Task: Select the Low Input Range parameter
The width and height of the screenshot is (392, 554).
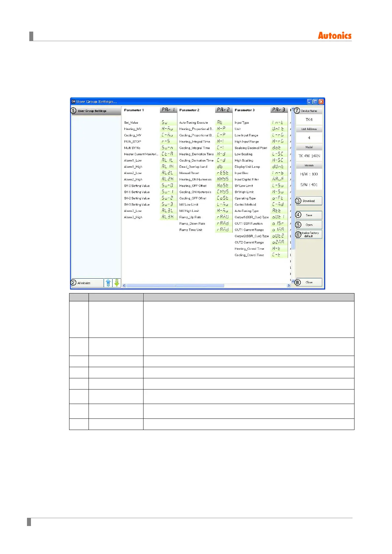Action: click(x=246, y=135)
